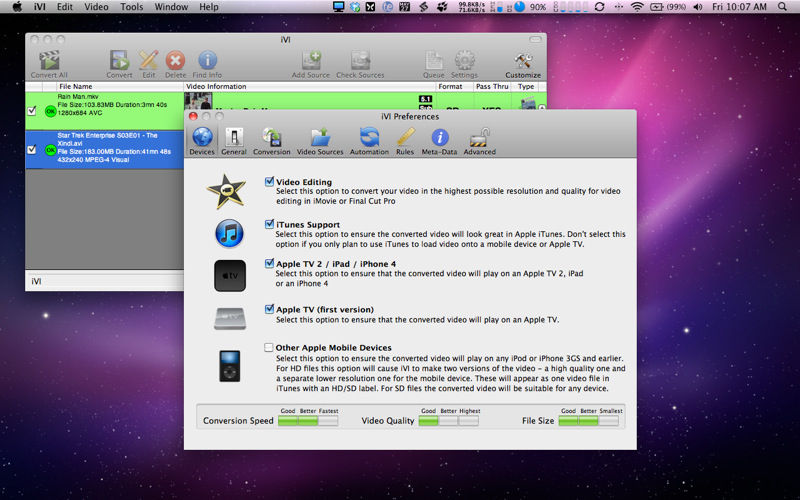Click green OK badge on Rain Man row
Screen dimensions: 800x500
pyautogui.click(x=50, y=111)
